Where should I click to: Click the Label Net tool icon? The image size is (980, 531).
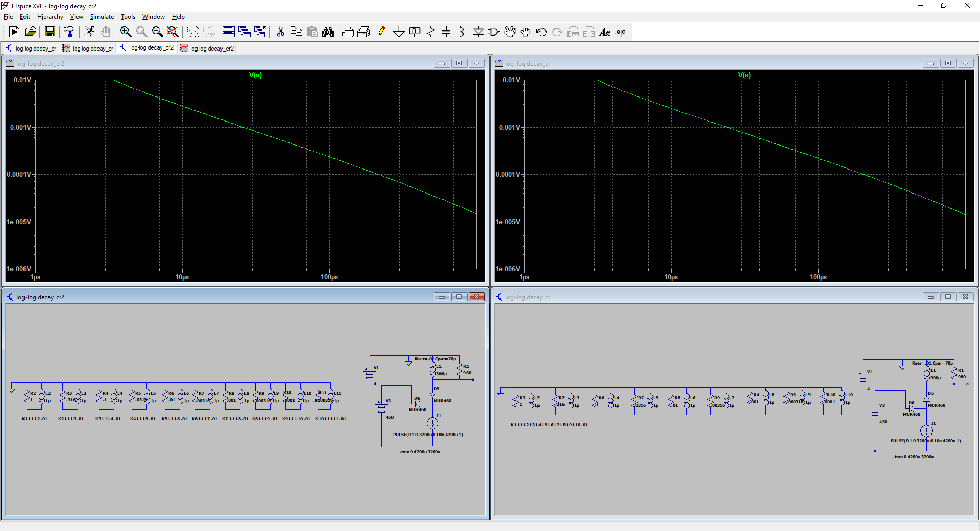coord(414,32)
